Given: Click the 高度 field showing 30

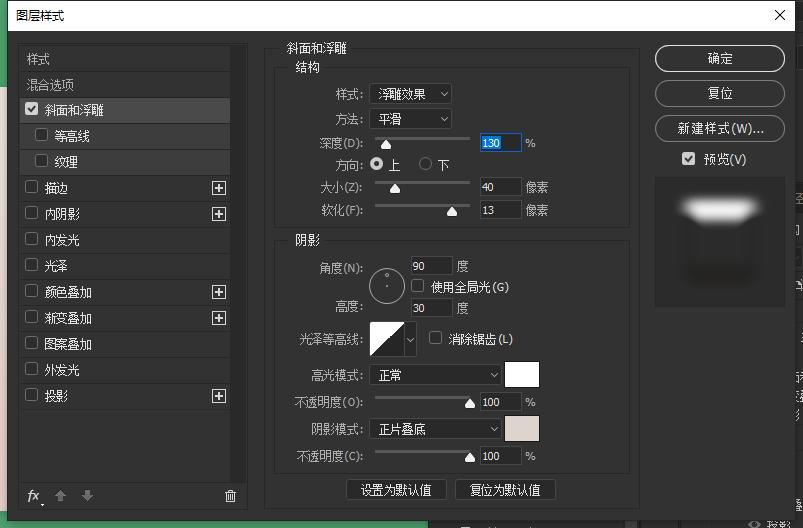Looking at the screenshot, I should pos(432,308).
